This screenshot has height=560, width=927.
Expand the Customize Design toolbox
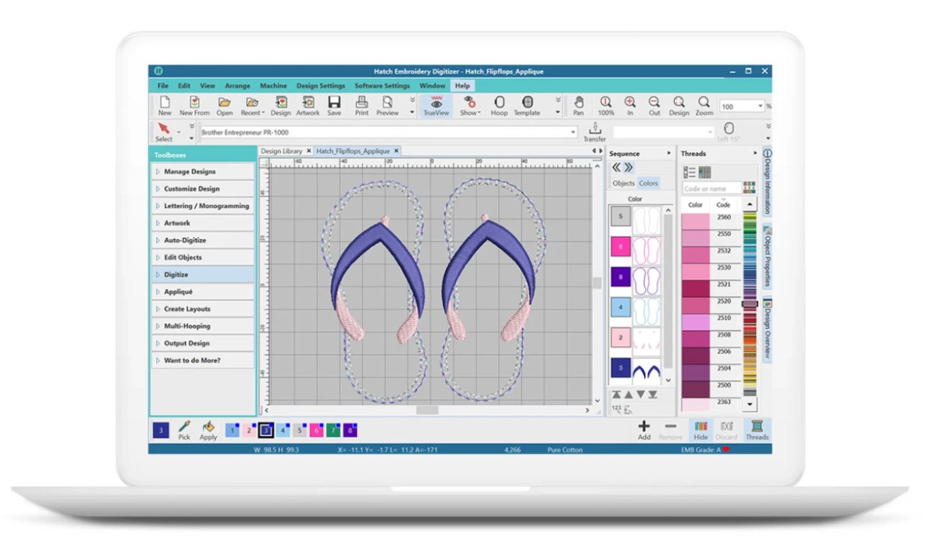point(203,189)
